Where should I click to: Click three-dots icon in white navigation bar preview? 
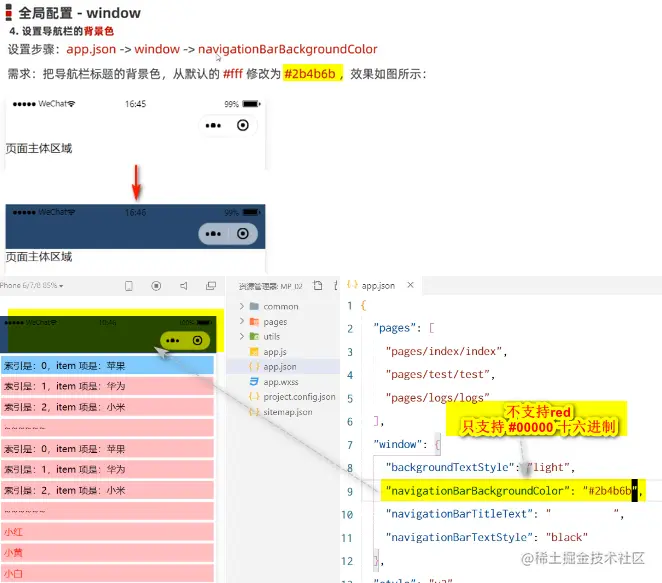[213, 125]
